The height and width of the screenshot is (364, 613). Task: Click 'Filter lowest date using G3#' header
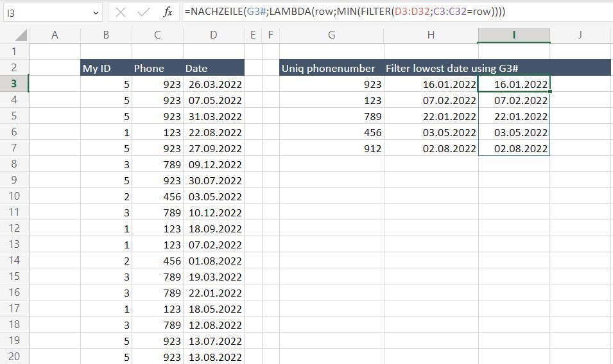[x=452, y=69]
